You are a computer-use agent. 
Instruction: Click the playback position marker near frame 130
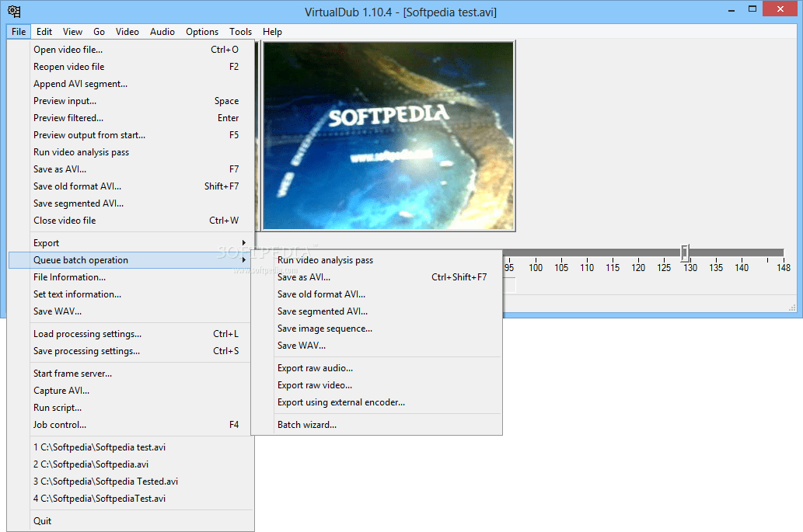(x=685, y=252)
